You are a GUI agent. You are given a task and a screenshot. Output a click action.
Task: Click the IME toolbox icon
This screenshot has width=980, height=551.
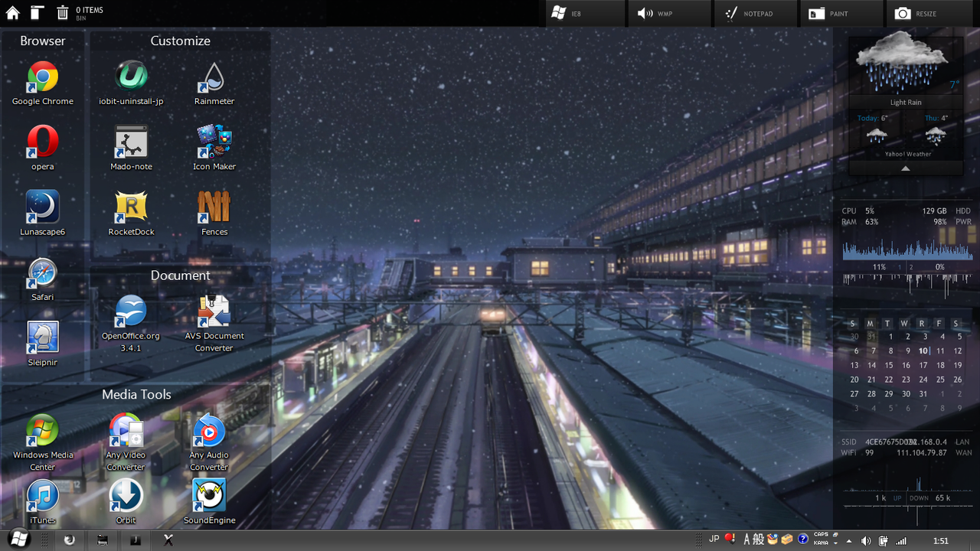[786, 539]
